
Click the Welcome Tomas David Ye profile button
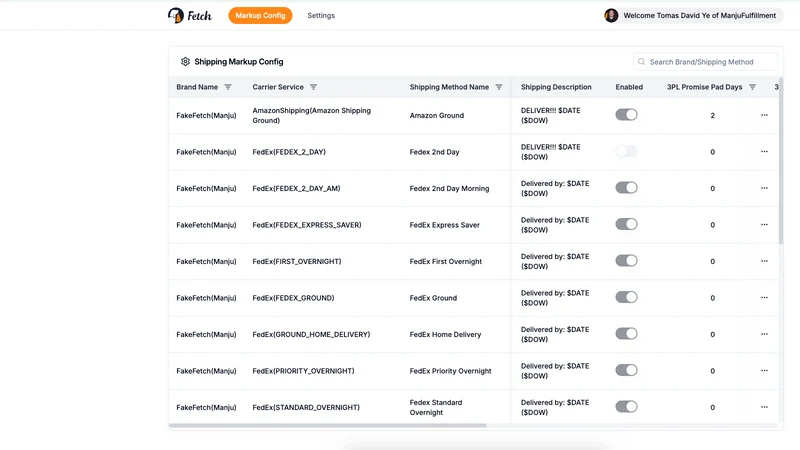[x=693, y=15]
